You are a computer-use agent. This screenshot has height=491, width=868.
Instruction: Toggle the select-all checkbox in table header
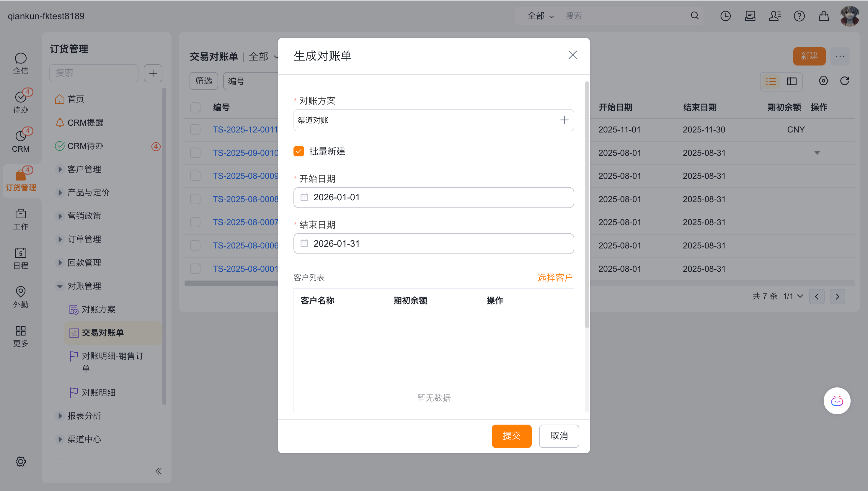pos(195,107)
